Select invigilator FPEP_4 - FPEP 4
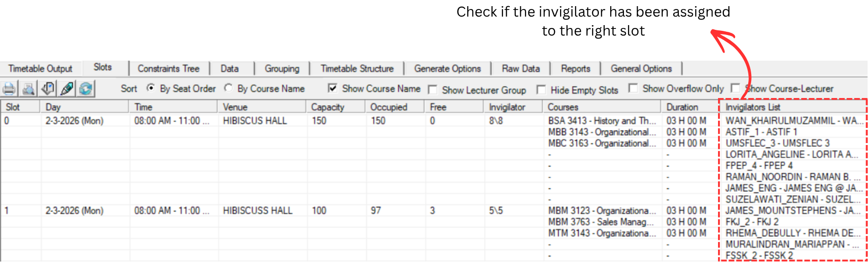Viewport: 868px width, 262px height. (x=759, y=166)
